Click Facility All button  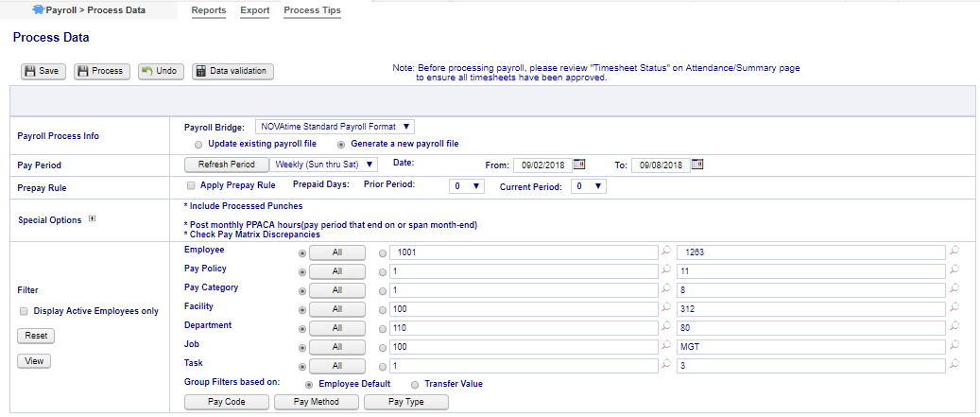coord(336,309)
